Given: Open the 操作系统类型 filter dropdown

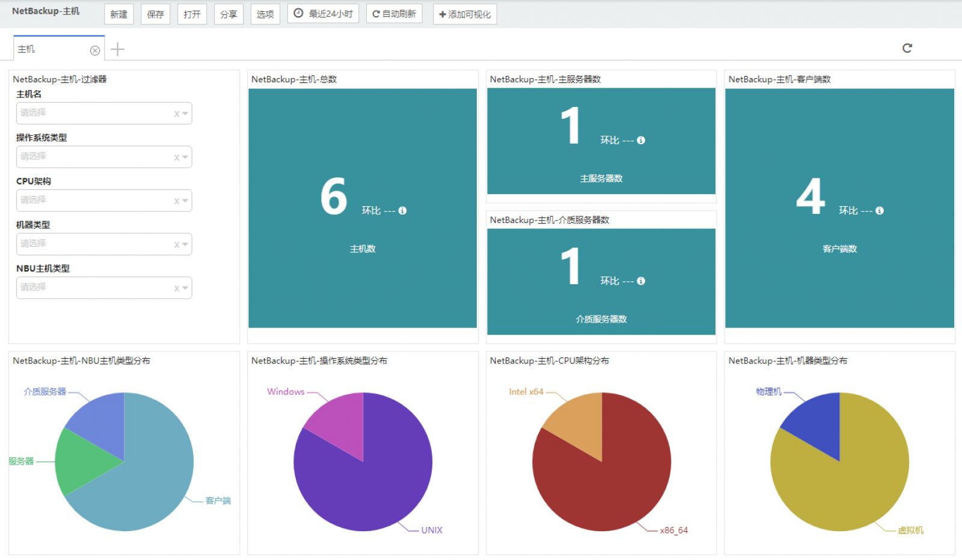Looking at the screenshot, I should tap(104, 157).
